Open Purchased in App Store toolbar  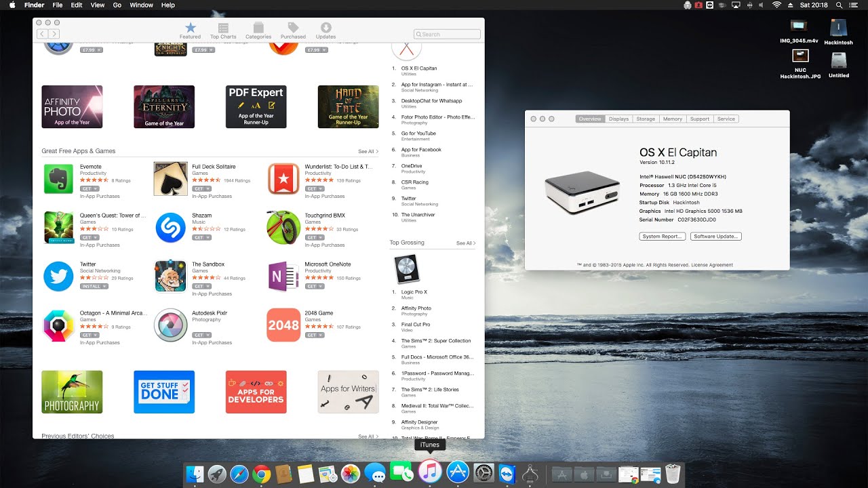pos(293,30)
